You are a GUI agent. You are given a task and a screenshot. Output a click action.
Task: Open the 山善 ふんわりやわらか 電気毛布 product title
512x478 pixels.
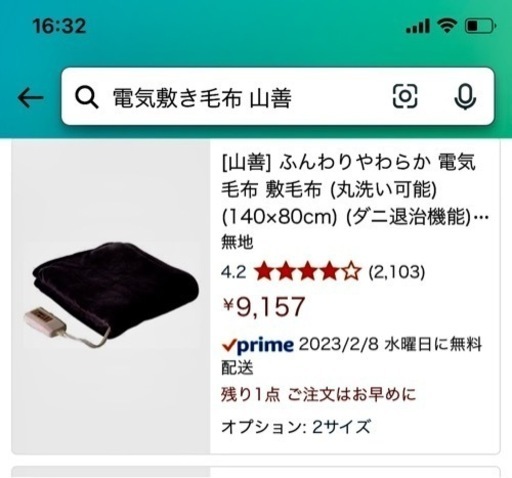[355, 189]
